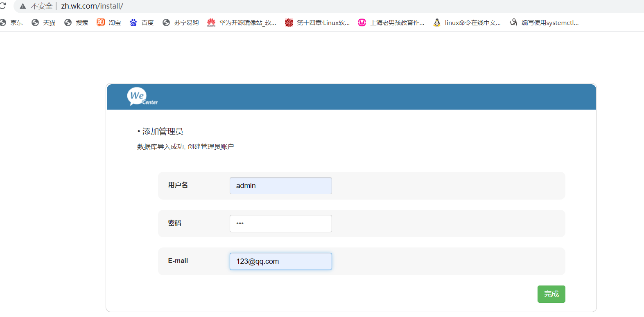Click the red flower favicon of 第十四章 bookmark
This screenshot has width=644, height=317.
289,22
